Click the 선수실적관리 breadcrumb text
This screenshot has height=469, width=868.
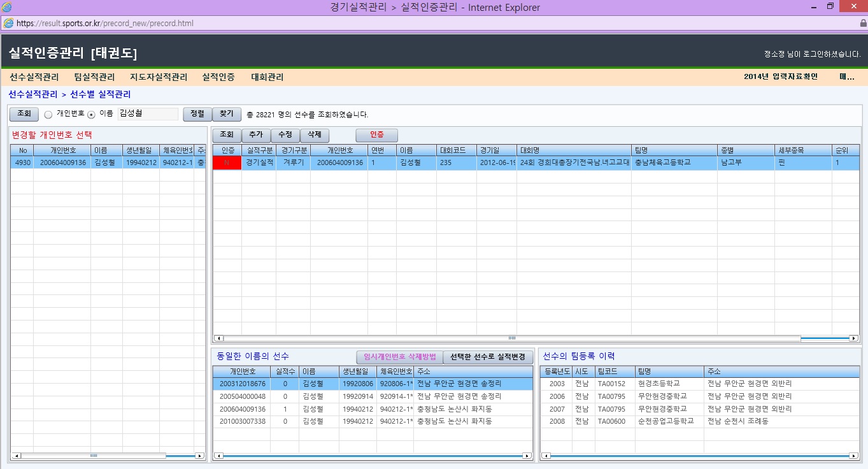[x=32, y=94]
